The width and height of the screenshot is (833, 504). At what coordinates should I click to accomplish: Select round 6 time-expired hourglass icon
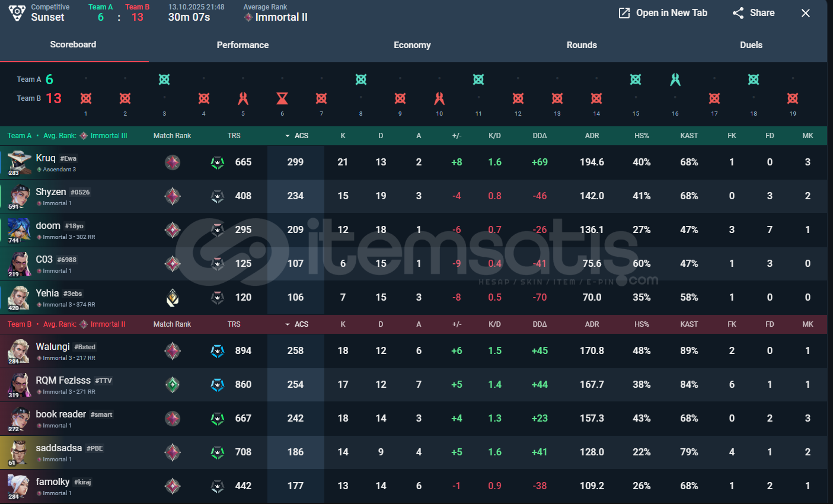pyautogui.click(x=282, y=98)
